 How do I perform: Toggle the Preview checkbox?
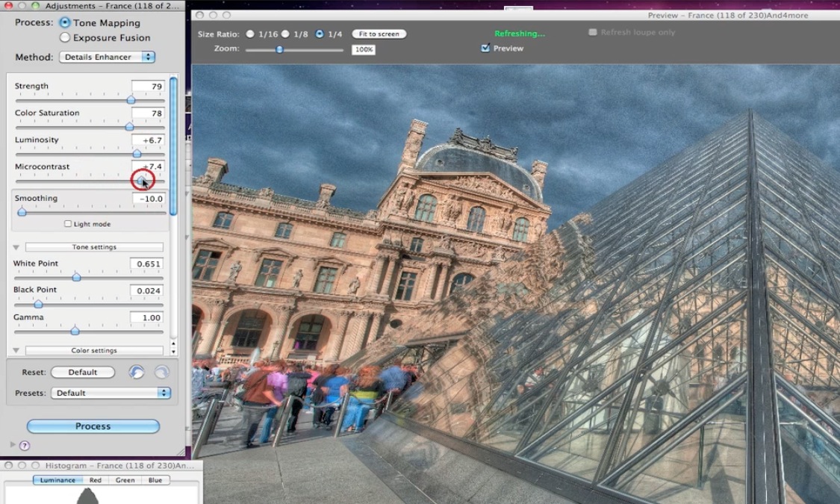(x=485, y=49)
